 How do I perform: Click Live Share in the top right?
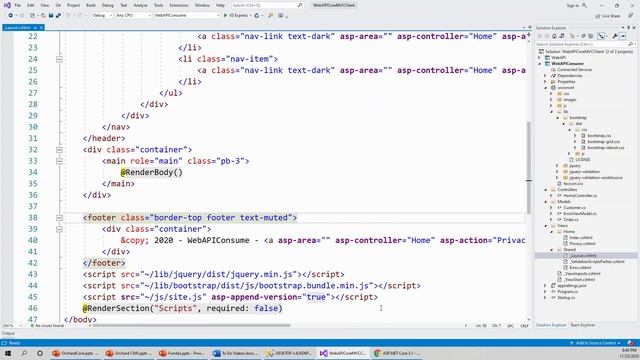608,16
